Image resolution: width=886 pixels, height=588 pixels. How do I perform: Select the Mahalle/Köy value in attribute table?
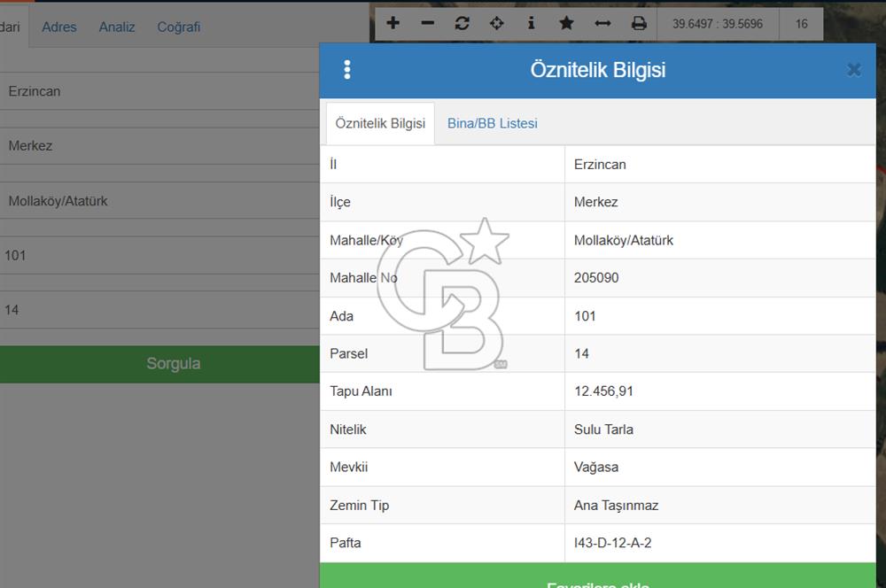point(624,240)
